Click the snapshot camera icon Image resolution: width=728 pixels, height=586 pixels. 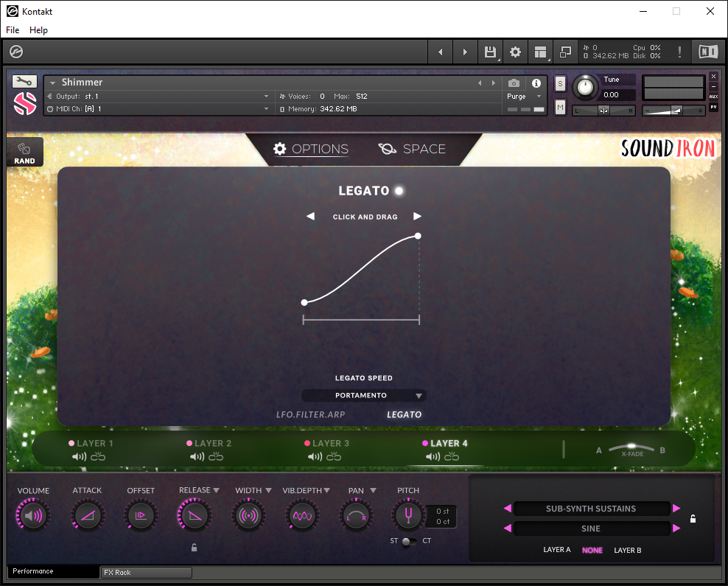click(x=514, y=83)
